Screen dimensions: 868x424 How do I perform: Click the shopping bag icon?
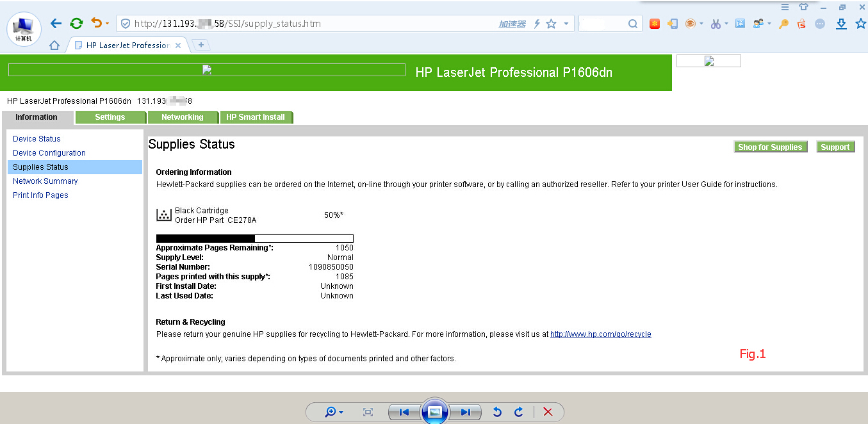[x=801, y=24]
